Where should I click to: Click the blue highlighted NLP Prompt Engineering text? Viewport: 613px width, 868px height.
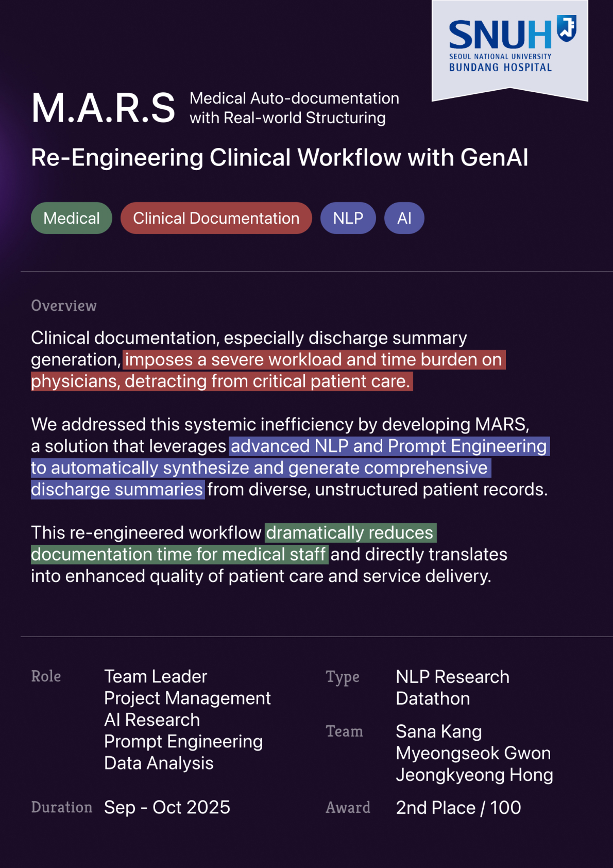(x=389, y=446)
